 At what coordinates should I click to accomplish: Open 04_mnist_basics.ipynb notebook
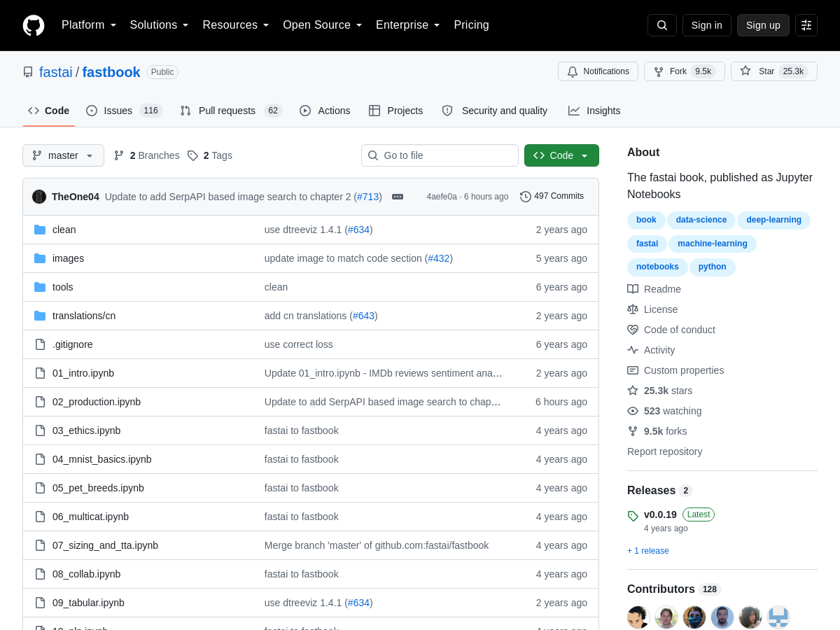point(102,459)
